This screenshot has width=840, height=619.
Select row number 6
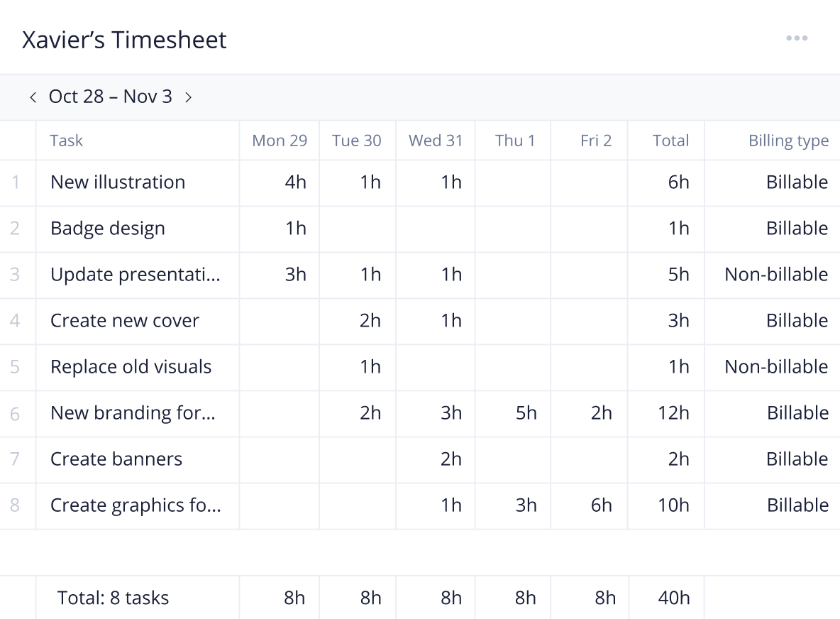pyautogui.click(x=15, y=413)
